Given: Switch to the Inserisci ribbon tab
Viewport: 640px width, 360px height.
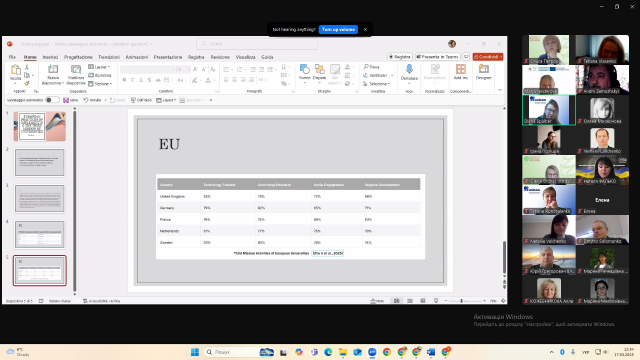Looking at the screenshot, I should (50, 57).
